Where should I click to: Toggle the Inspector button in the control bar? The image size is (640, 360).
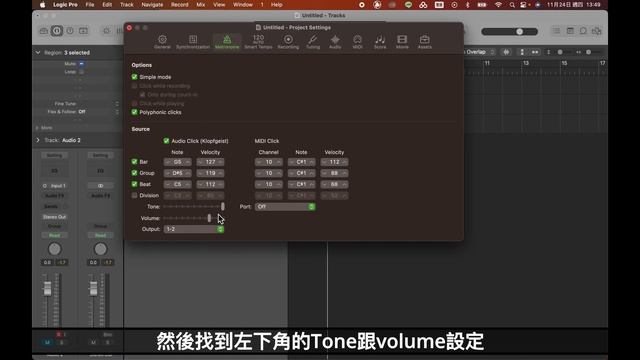57,31
